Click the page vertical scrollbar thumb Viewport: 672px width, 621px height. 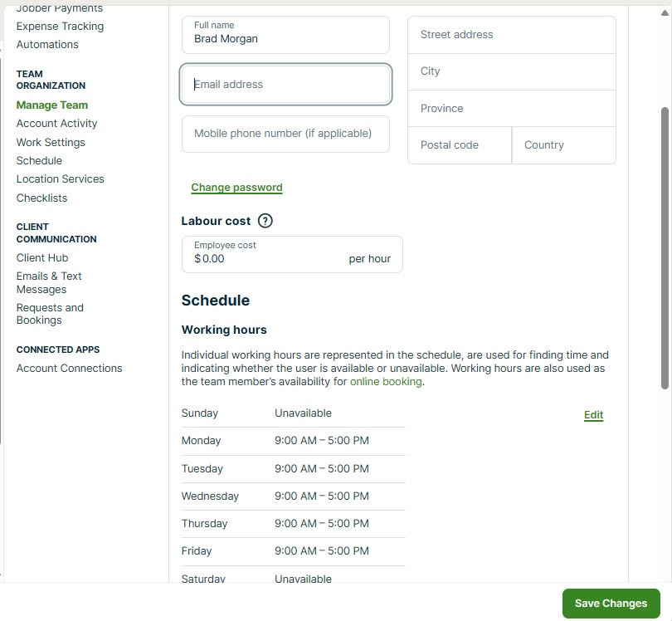665,248
